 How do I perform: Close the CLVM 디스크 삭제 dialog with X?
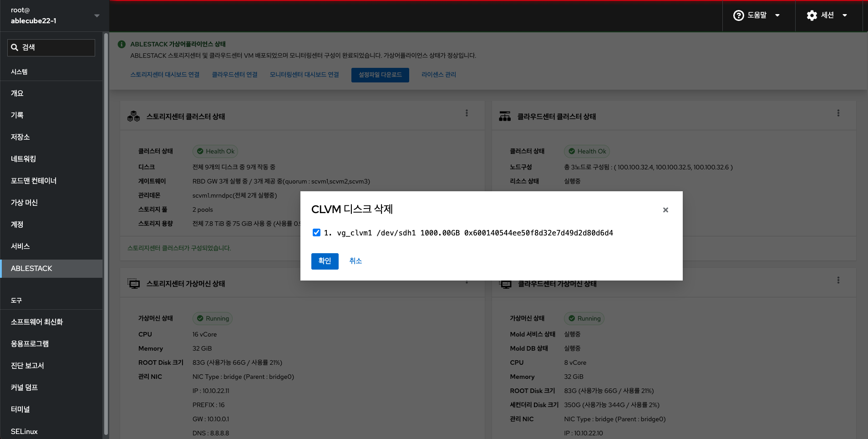[665, 210]
